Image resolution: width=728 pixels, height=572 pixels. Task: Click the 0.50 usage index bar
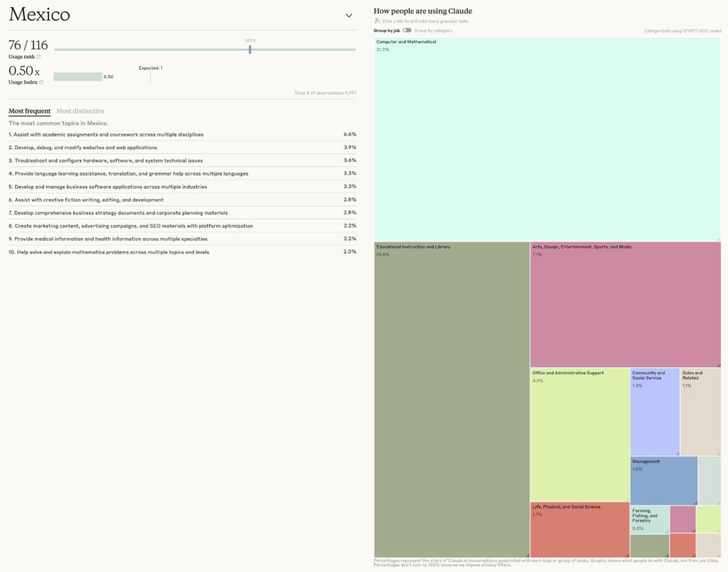click(x=77, y=77)
